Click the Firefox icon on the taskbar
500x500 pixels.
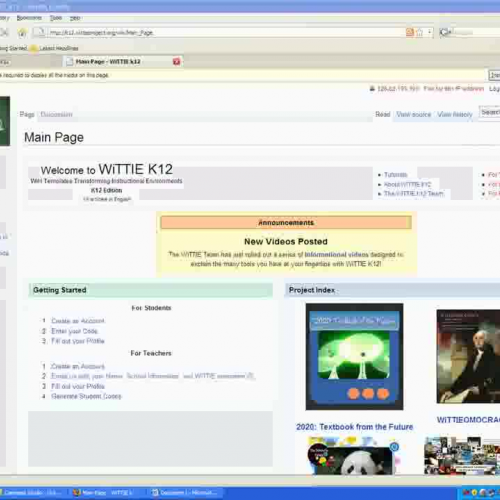coord(77,493)
